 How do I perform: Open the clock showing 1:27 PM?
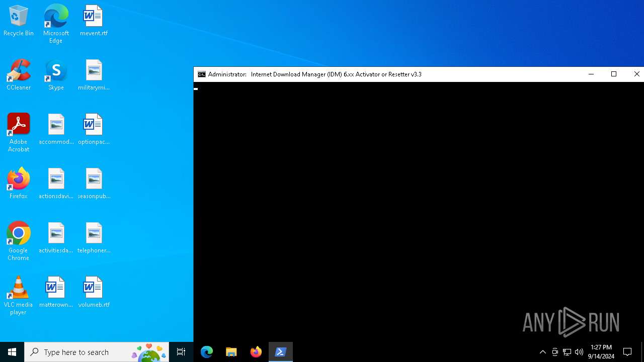[601, 352]
